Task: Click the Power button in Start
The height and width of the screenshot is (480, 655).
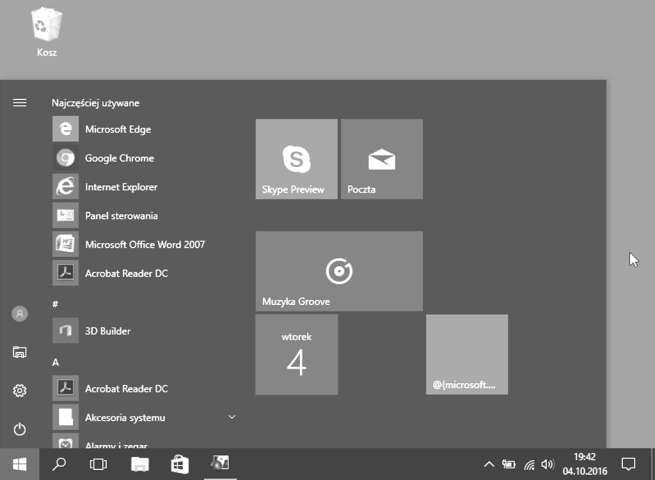Action: [x=20, y=429]
